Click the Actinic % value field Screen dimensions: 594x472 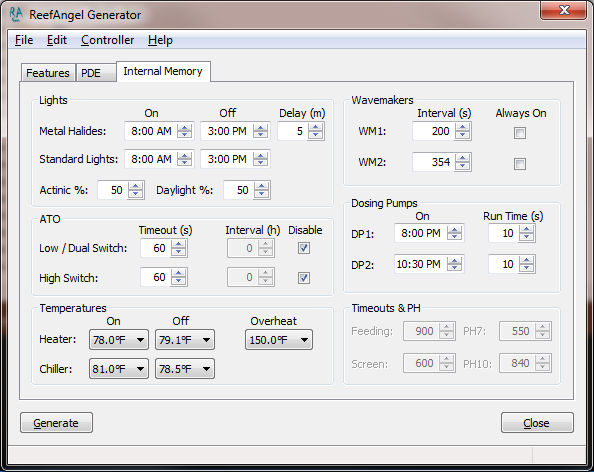point(113,190)
